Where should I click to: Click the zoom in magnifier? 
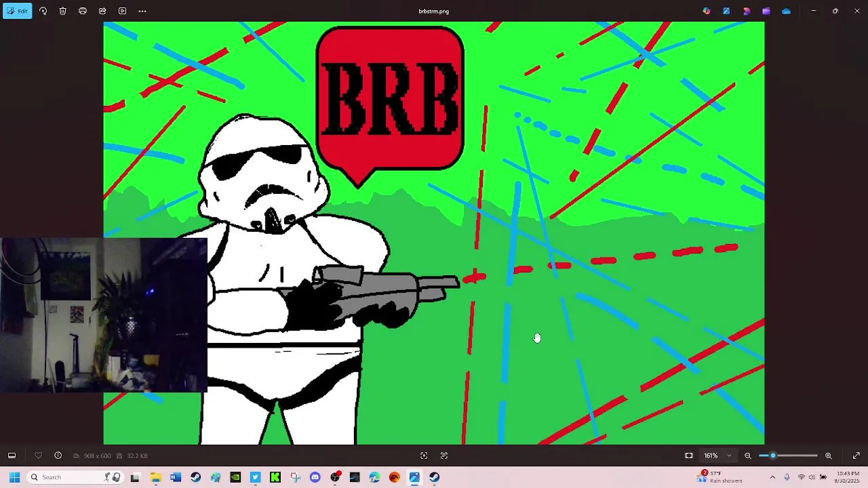pyautogui.click(x=828, y=455)
